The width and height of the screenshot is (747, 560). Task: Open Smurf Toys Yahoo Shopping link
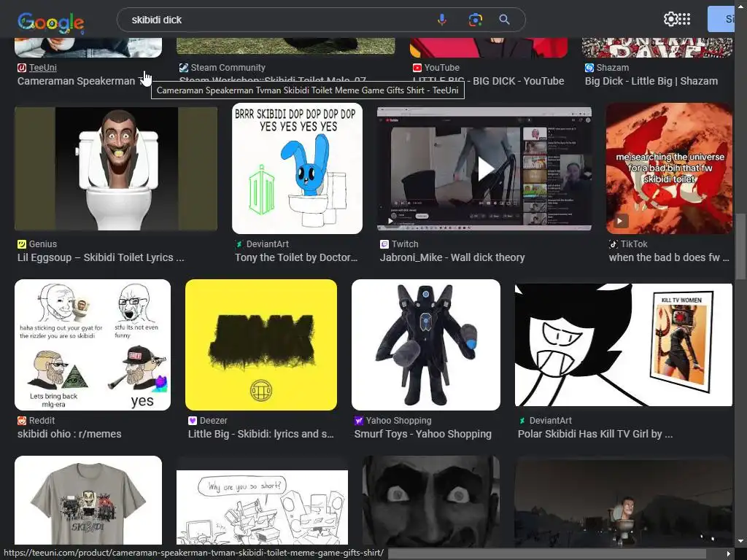tap(422, 434)
